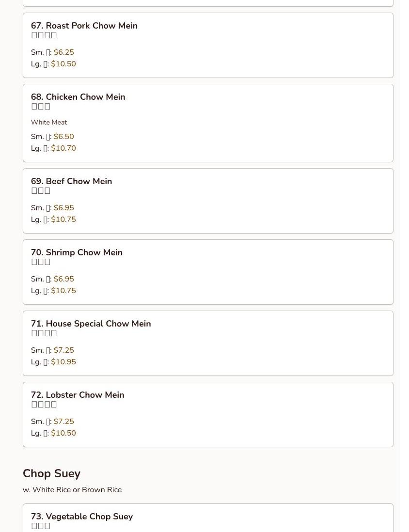Select the $6.25 small Roast Pork price

63,52
